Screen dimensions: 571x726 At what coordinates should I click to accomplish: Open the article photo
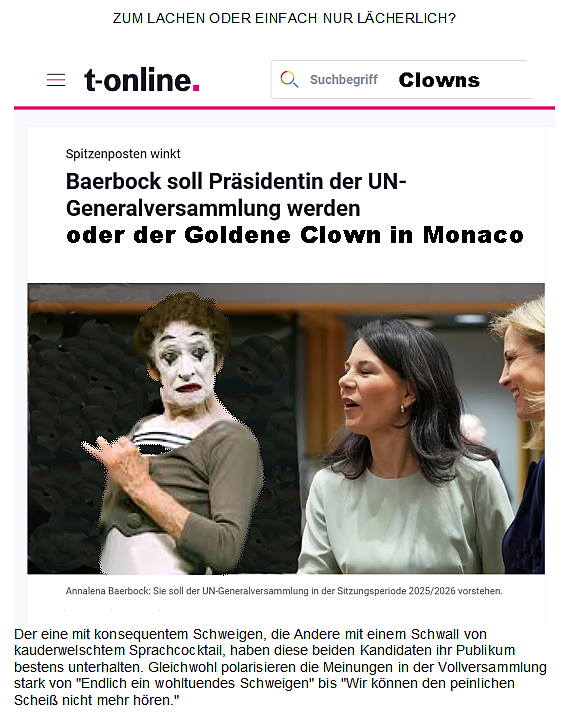click(286, 429)
